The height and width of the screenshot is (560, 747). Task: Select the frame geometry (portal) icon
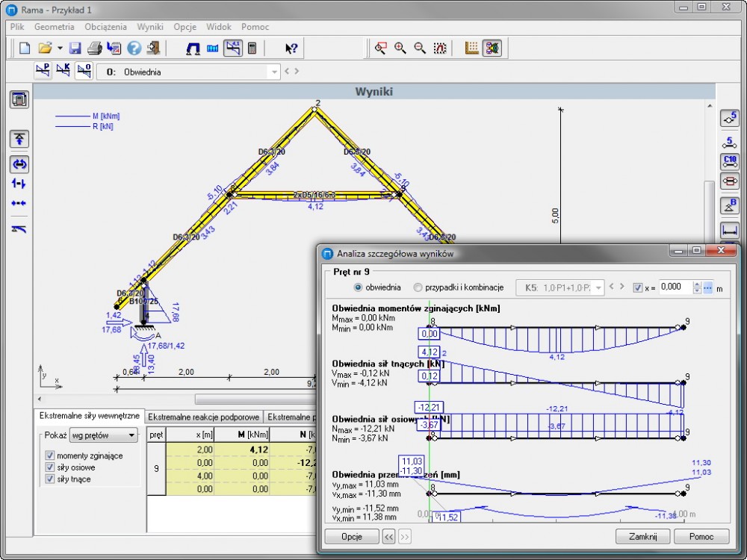pyautogui.click(x=193, y=49)
